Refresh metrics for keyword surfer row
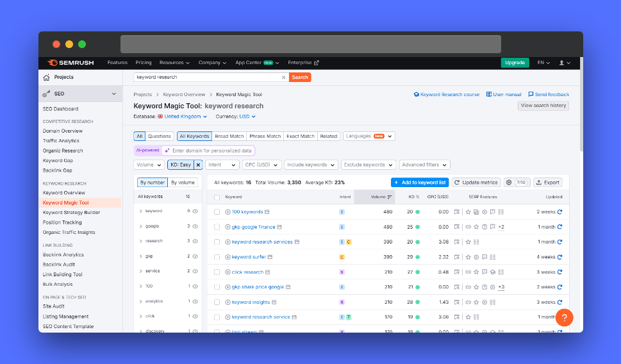 pyautogui.click(x=560, y=257)
